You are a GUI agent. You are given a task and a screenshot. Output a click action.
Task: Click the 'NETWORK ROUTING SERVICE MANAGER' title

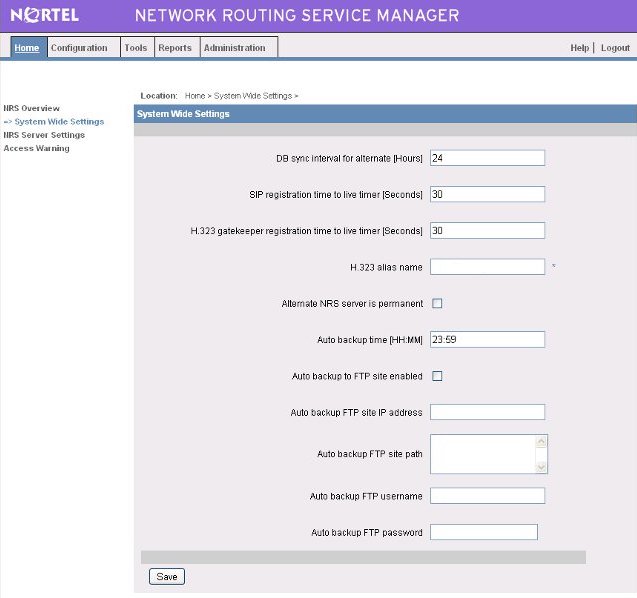(297, 15)
